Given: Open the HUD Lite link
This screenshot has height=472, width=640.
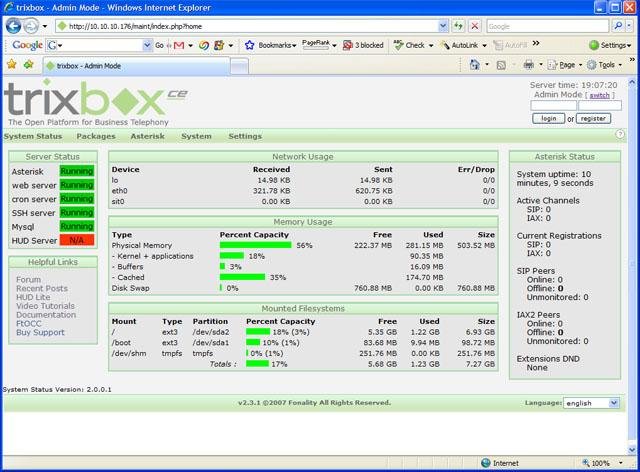Looking at the screenshot, I should (x=33, y=297).
